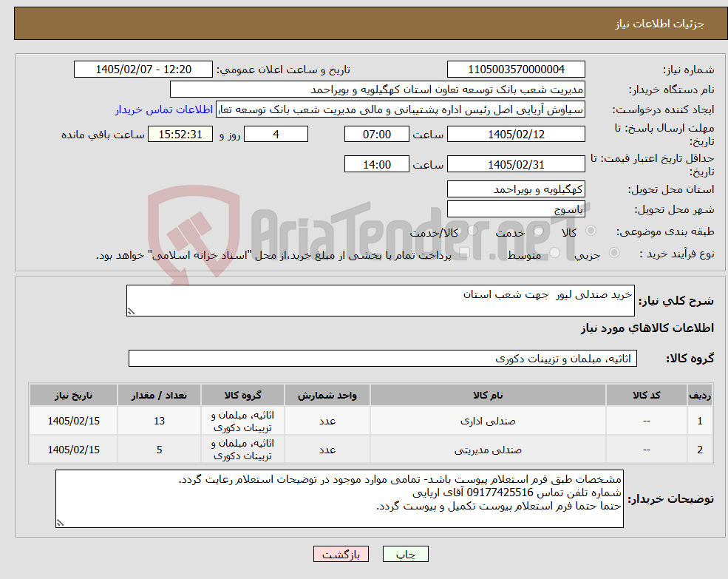
Task: Click quantity 5 in the second row
Action: (x=159, y=450)
